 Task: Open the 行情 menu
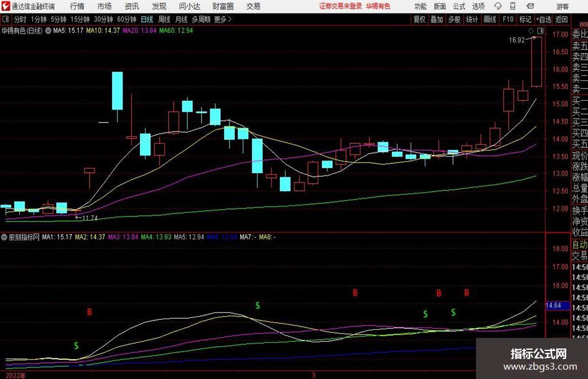point(77,6)
